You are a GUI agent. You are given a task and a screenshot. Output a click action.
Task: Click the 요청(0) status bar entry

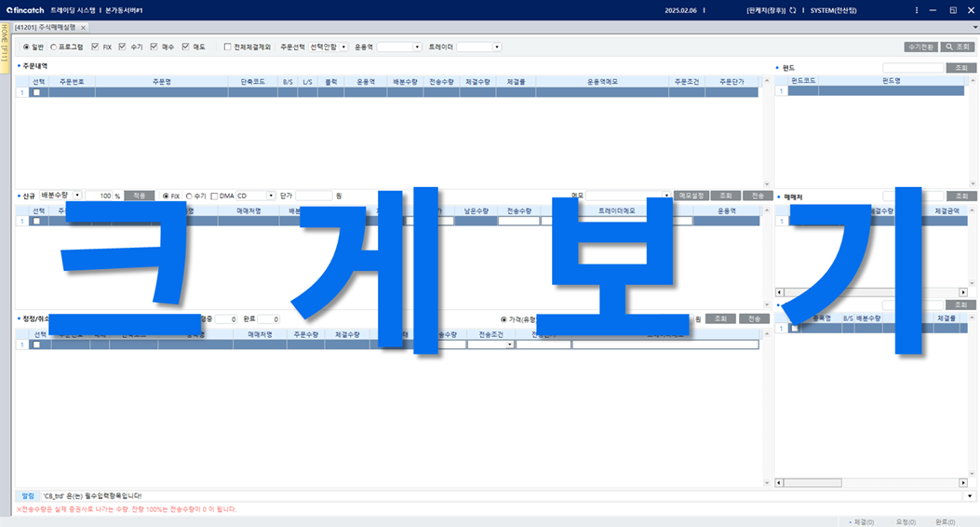(x=906, y=522)
